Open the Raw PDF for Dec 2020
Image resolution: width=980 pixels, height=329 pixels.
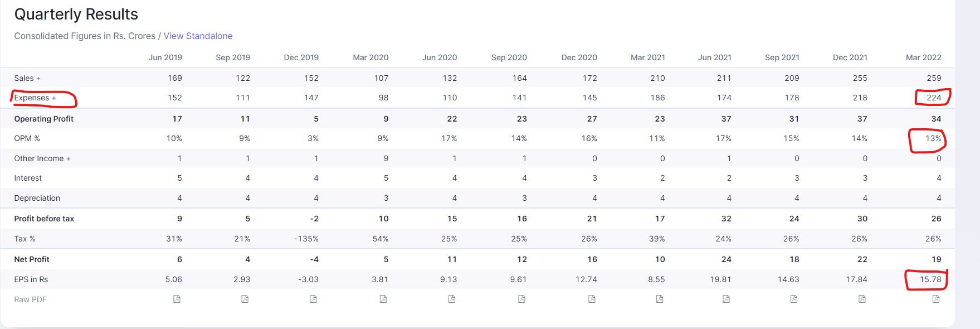point(592,299)
